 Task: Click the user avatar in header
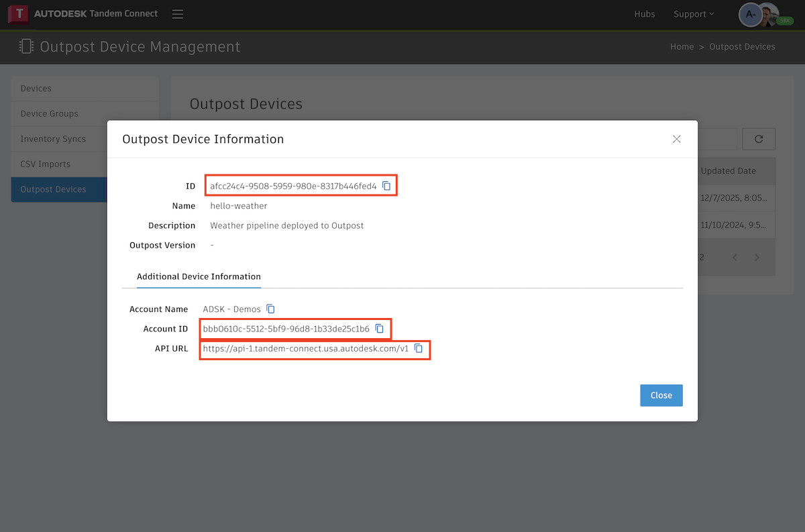click(x=751, y=14)
